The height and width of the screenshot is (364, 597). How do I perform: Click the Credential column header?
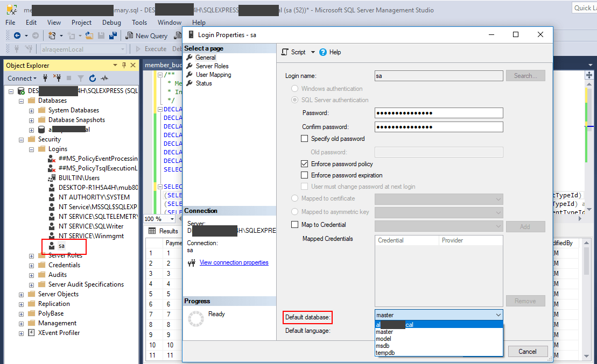click(406, 240)
